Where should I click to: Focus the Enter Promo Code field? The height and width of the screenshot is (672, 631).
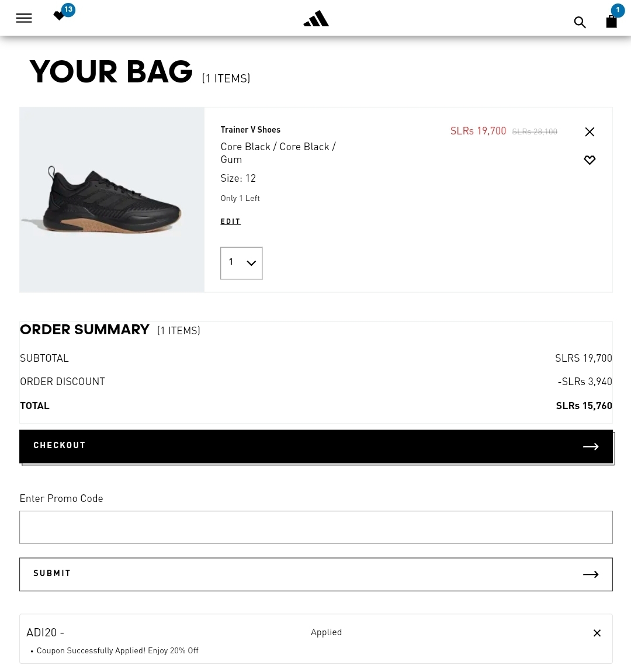pos(316,527)
